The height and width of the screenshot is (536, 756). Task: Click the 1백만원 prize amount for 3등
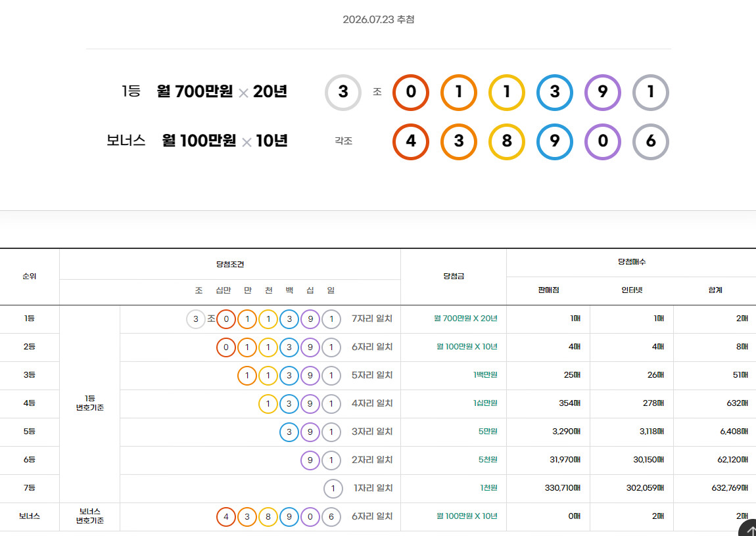pyautogui.click(x=485, y=374)
